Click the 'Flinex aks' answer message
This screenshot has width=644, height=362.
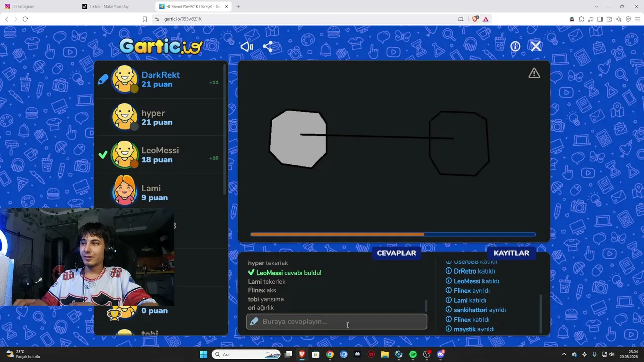[262, 290]
